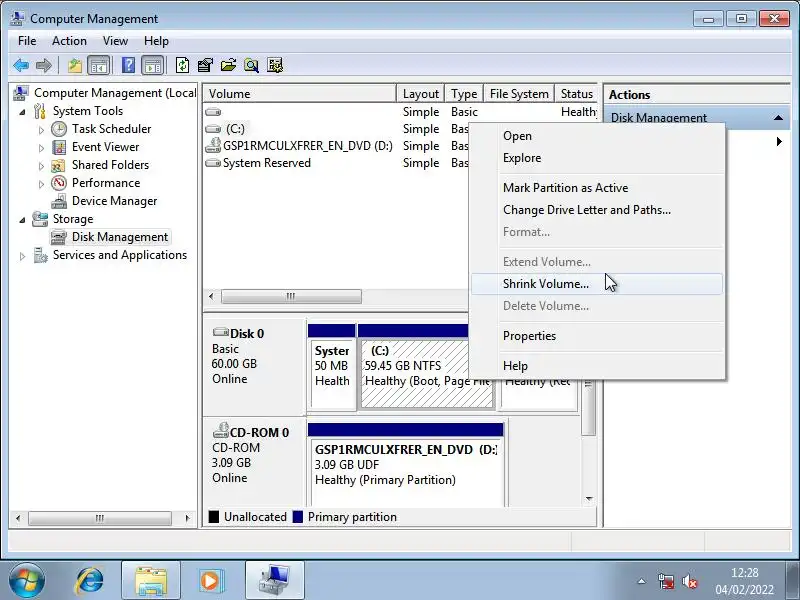Select the DVD (D:) 3.09 GB UDF block
The height and width of the screenshot is (600, 800).
[x=406, y=464]
